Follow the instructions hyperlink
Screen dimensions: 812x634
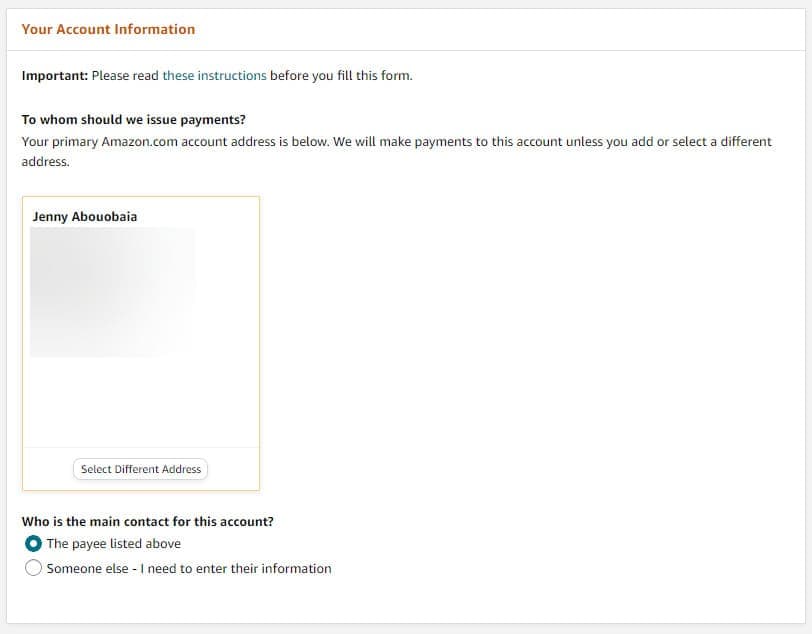click(216, 75)
